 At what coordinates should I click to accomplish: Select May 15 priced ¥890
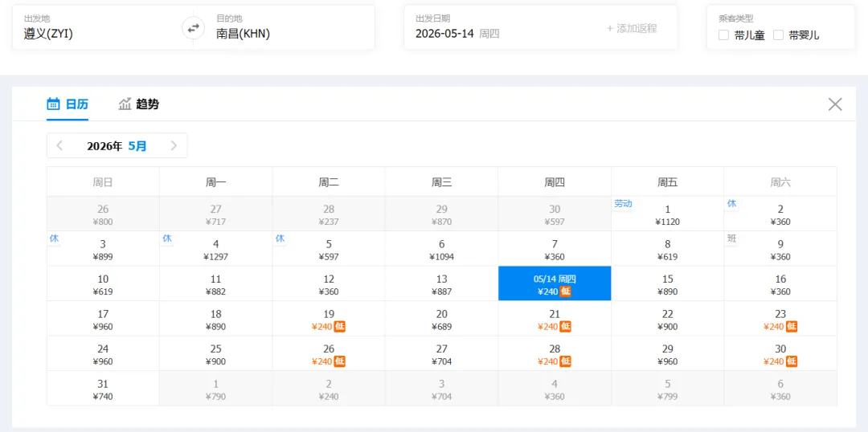[x=668, y=283]
